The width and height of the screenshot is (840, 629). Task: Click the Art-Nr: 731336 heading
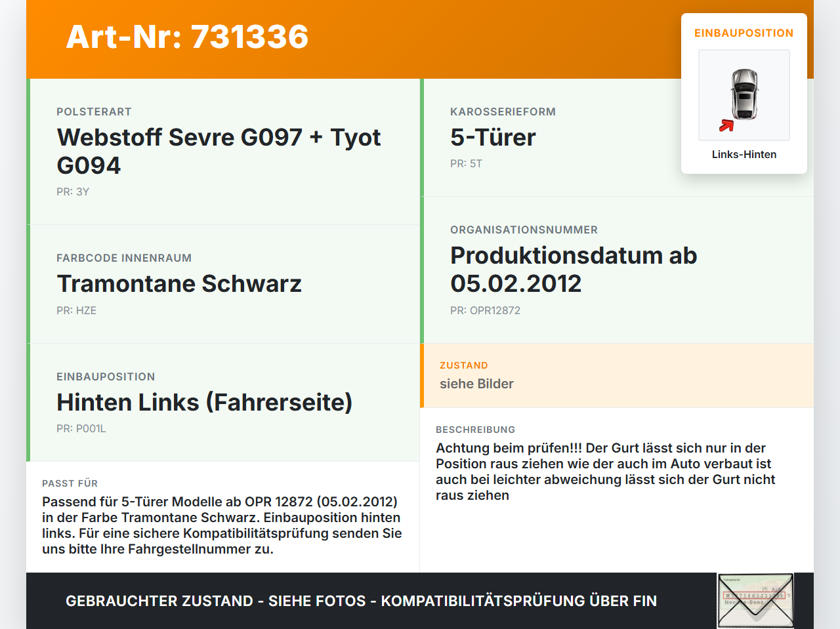coord(187,37)
